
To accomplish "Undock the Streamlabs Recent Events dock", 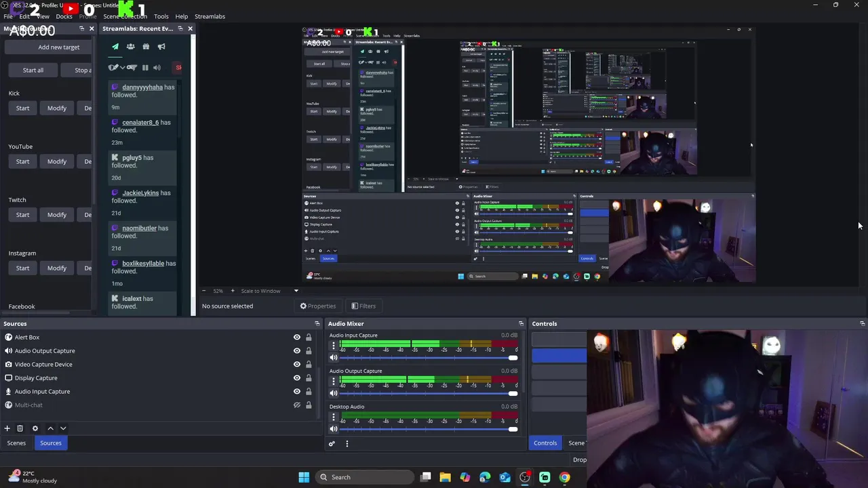I will point(180,28).
